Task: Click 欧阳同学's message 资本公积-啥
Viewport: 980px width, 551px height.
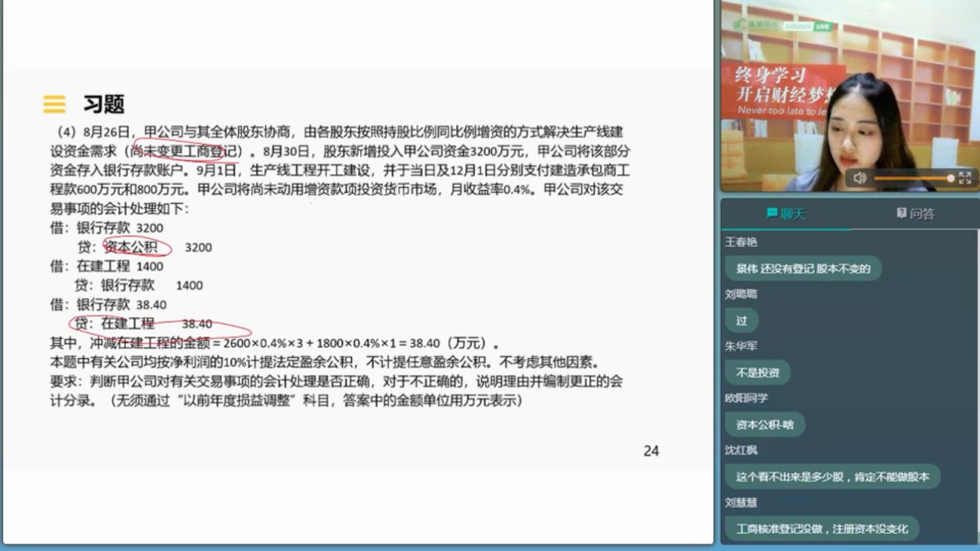Action: click(764, 425)
